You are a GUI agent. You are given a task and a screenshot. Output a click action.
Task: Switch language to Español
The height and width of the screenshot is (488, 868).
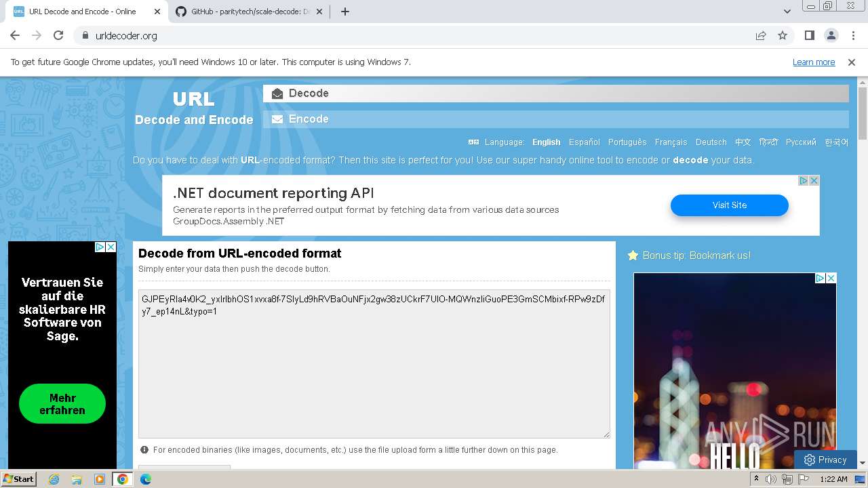tap(585, 142)
